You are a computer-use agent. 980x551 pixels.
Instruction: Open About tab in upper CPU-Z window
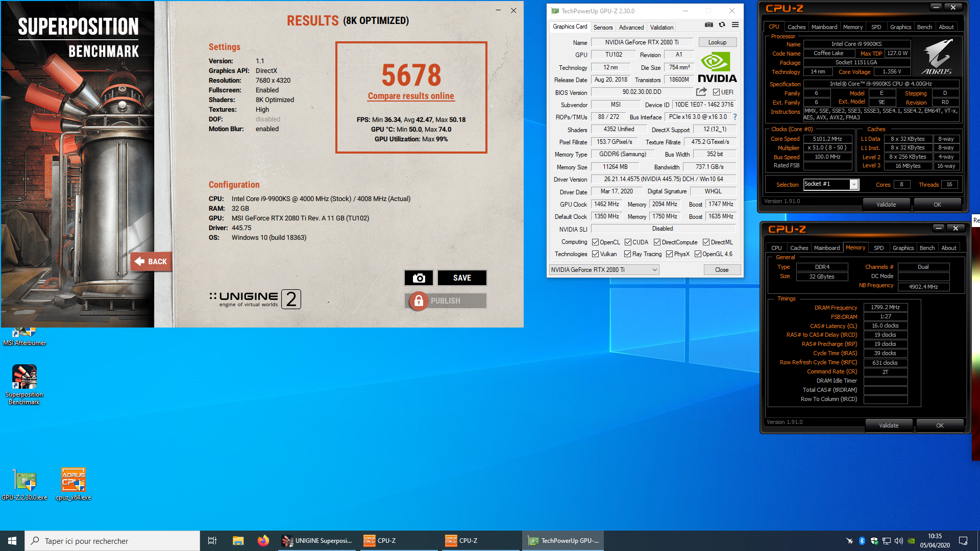[946, 27]
